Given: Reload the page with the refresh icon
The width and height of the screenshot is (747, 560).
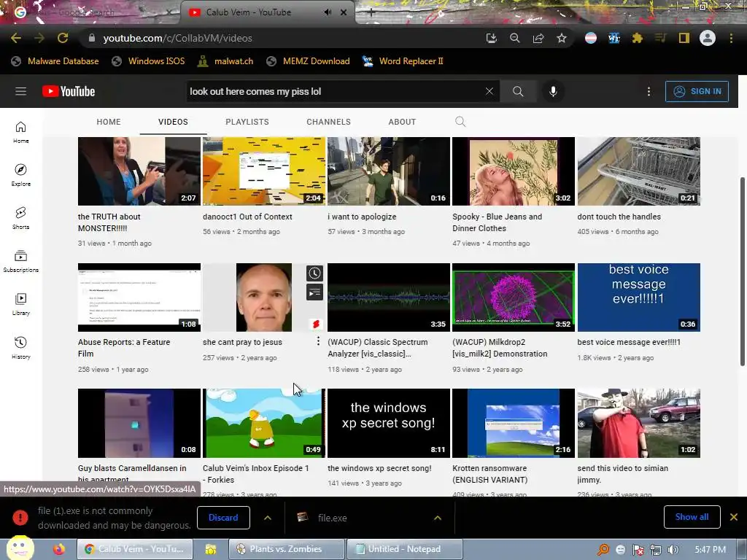Looking at the screenshot, I should coord(63,38).
